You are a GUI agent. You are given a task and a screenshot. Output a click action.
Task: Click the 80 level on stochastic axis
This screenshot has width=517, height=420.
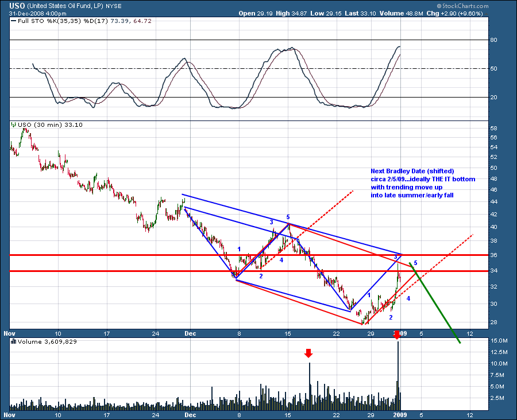tap(494, 40)
